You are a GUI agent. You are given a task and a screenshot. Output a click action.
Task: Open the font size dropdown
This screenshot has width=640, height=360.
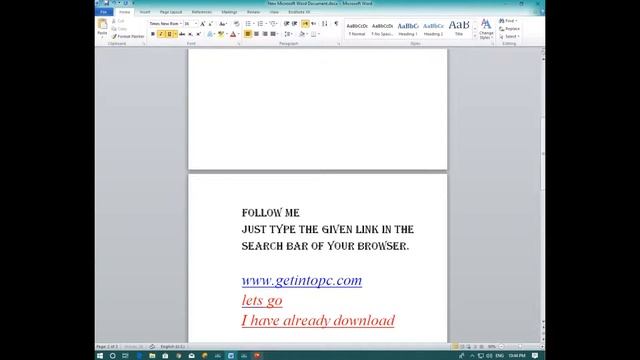[x=196, y=24]
